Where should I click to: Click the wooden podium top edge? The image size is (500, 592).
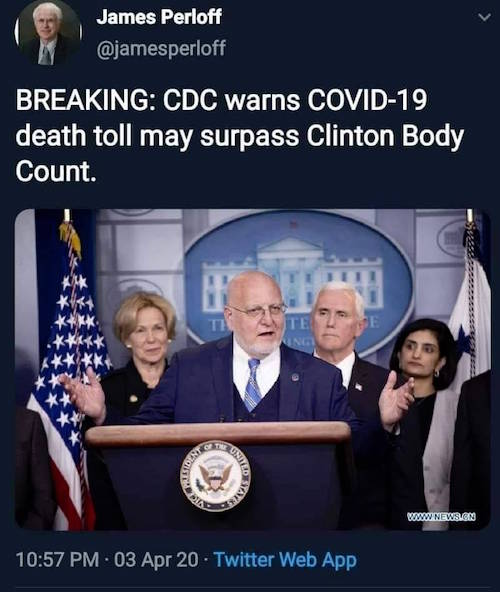click(x=218, y=433)
